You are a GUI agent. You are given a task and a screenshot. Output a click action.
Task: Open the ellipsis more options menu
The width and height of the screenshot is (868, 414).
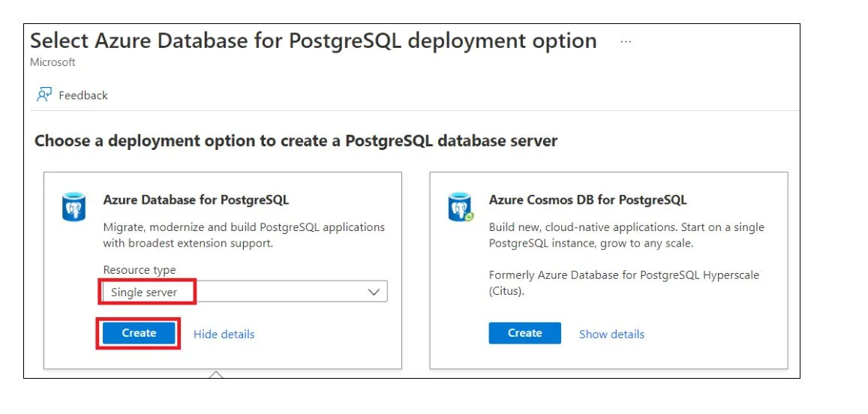pyautogui.click(x=626, y=41)
